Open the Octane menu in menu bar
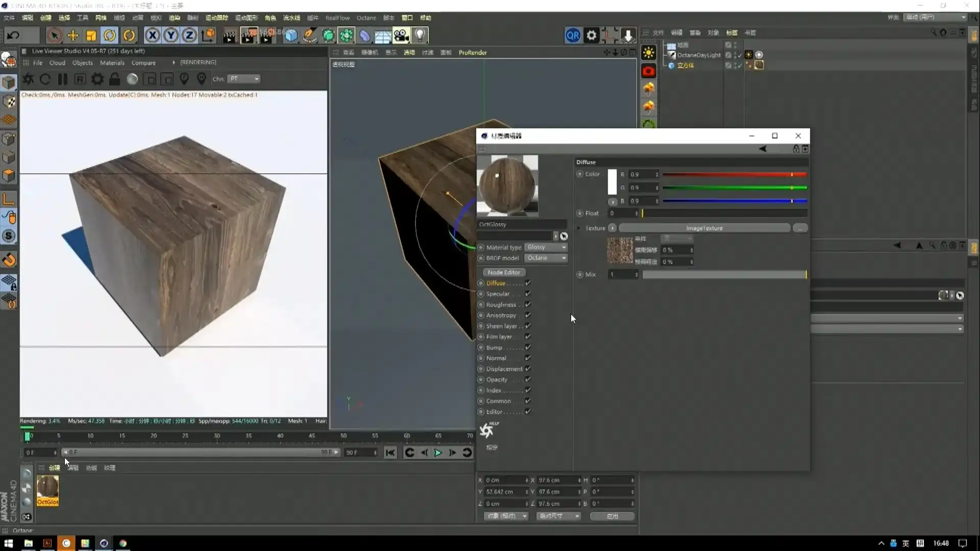The image size is (980, 551). tap(366, 18)
